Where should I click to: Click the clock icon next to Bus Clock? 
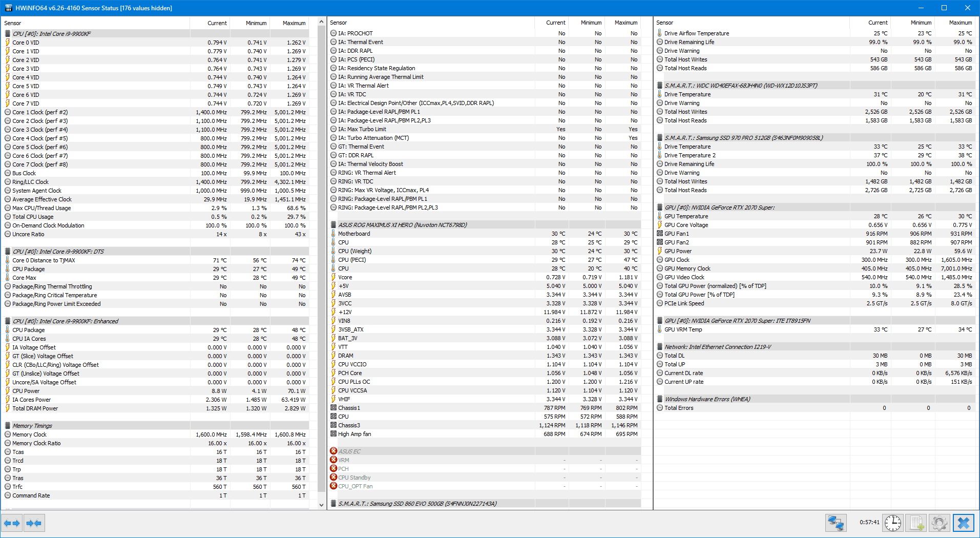click(8, 173)
